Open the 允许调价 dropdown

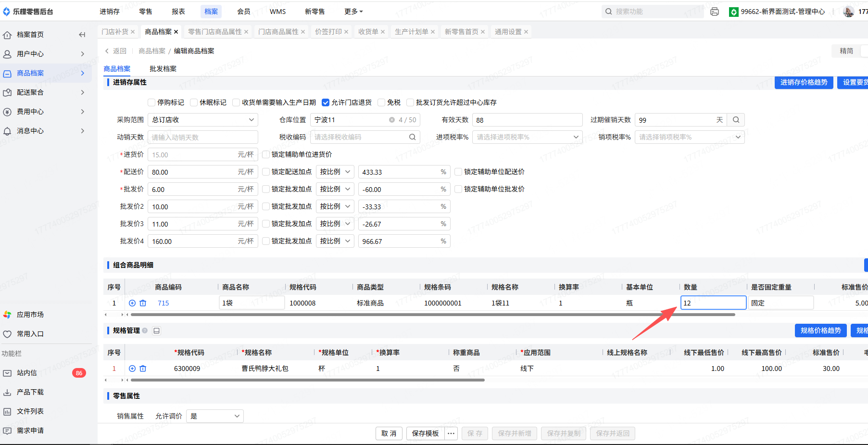[214, 416]
